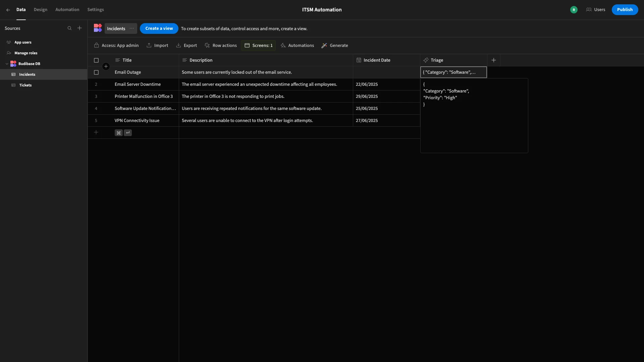Click the 27/06/2025 date cell

pyautogui.click(x=386, y=121)
